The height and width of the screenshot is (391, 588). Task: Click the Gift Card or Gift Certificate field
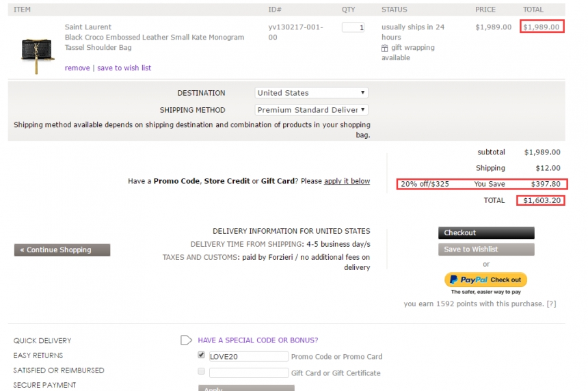[249, 373]
